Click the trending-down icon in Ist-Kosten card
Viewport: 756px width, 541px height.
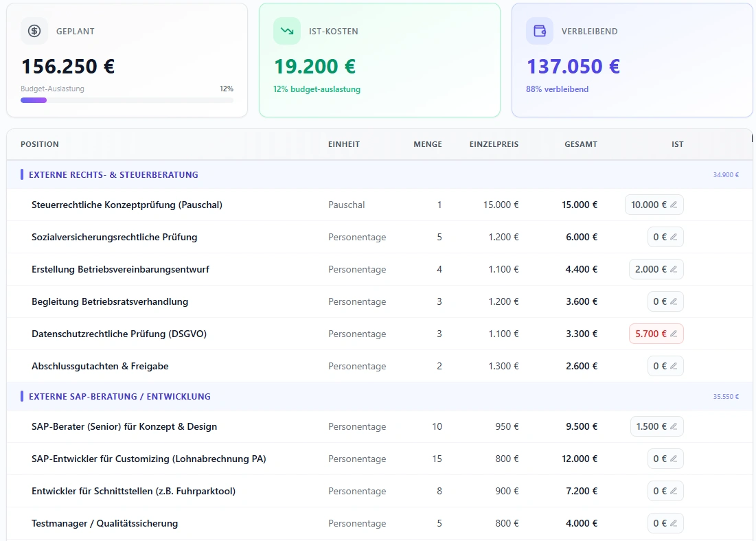287,31
